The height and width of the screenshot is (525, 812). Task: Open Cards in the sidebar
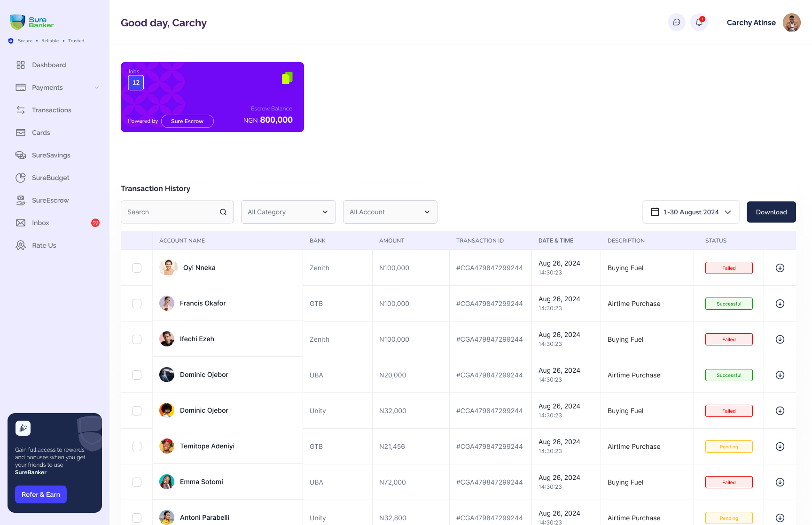(41, 133)
